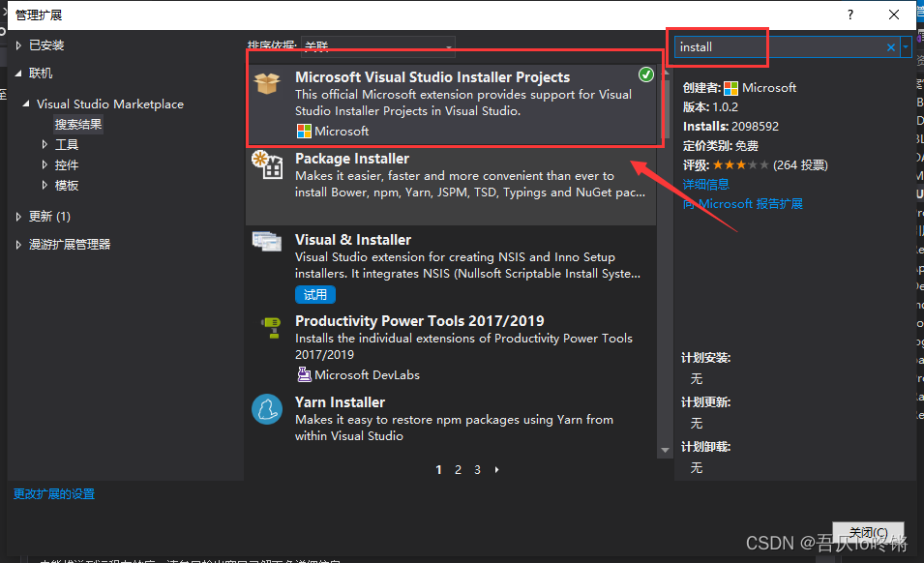The width and height of the screenshot is (924, 563).
Task: Click the Installs: 2098592 text
Action: coord(730,127)
